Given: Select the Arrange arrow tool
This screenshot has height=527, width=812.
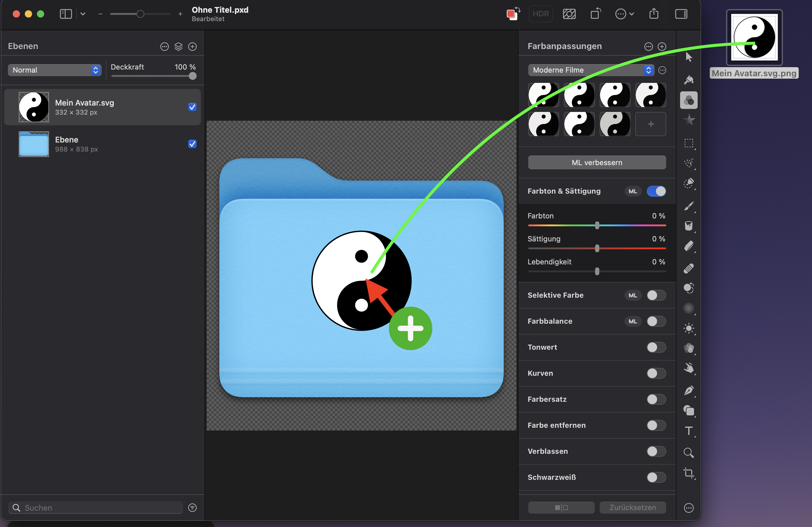Looking at the screenshot, I should [x=689, y=57].
